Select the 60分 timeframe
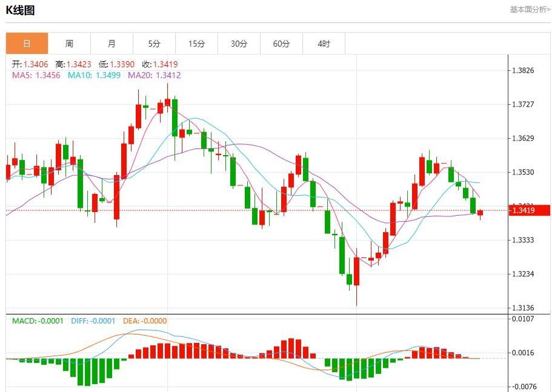Screen dimensions: 552x392 [x=282, y=43]
